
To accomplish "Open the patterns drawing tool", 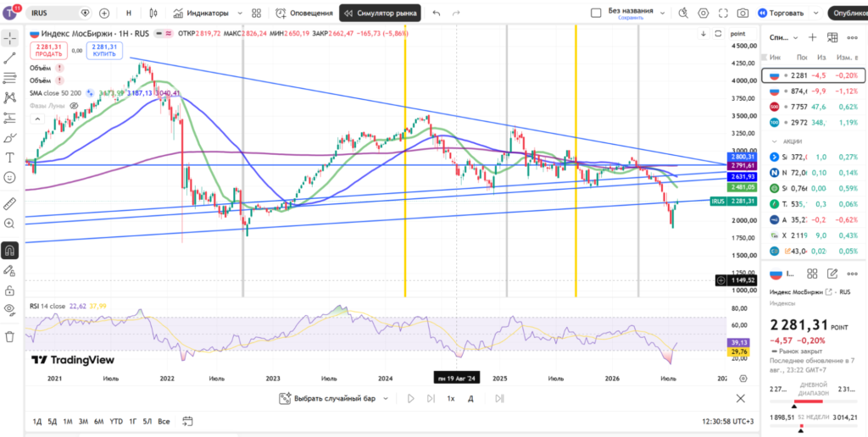I will (x=10, y=98).
